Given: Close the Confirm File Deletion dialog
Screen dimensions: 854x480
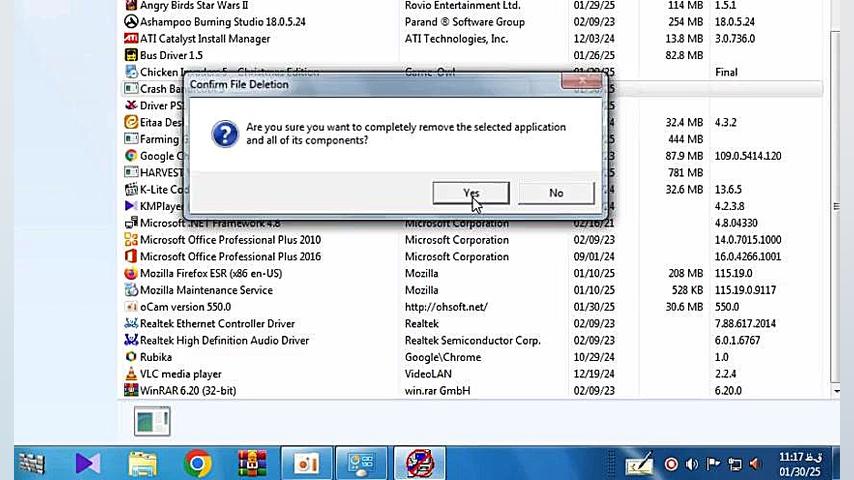Looking at the screenshot, I should point(582,81).
